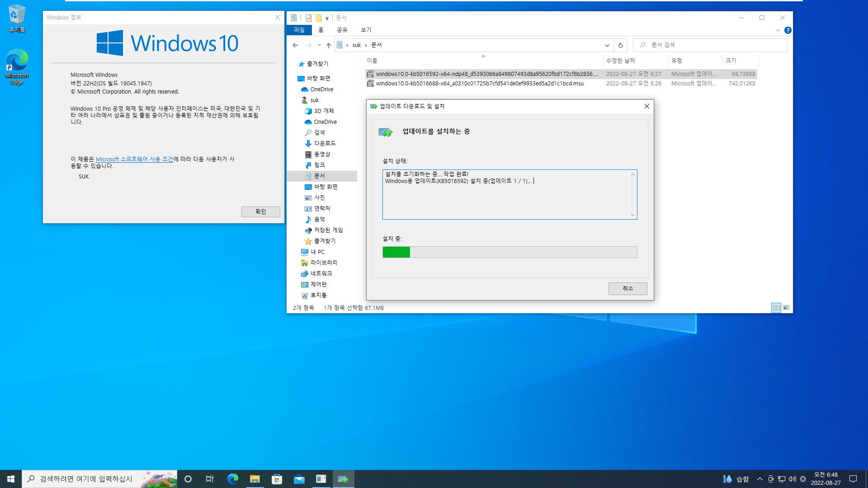868x488 pixels.
Task: Open the 파일 ribbon tab
Action: [299, 30]
